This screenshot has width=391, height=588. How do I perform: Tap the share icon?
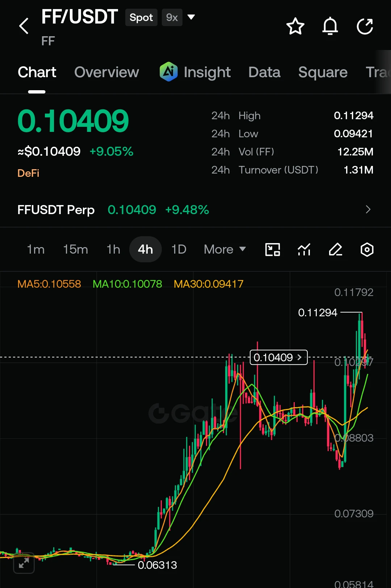[365, 26]
